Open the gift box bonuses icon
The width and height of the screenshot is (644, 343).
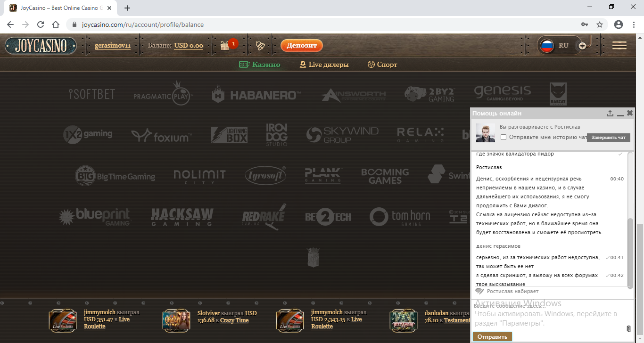coord(225,45)
